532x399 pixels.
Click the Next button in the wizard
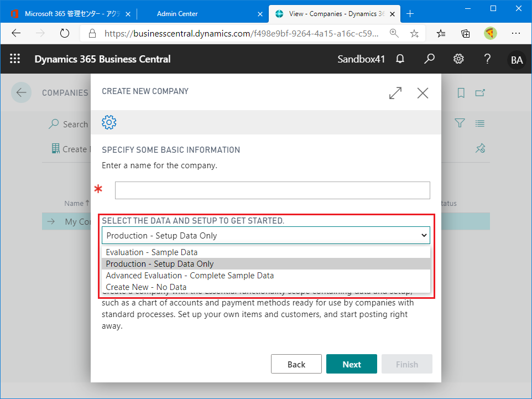point(352,364)
